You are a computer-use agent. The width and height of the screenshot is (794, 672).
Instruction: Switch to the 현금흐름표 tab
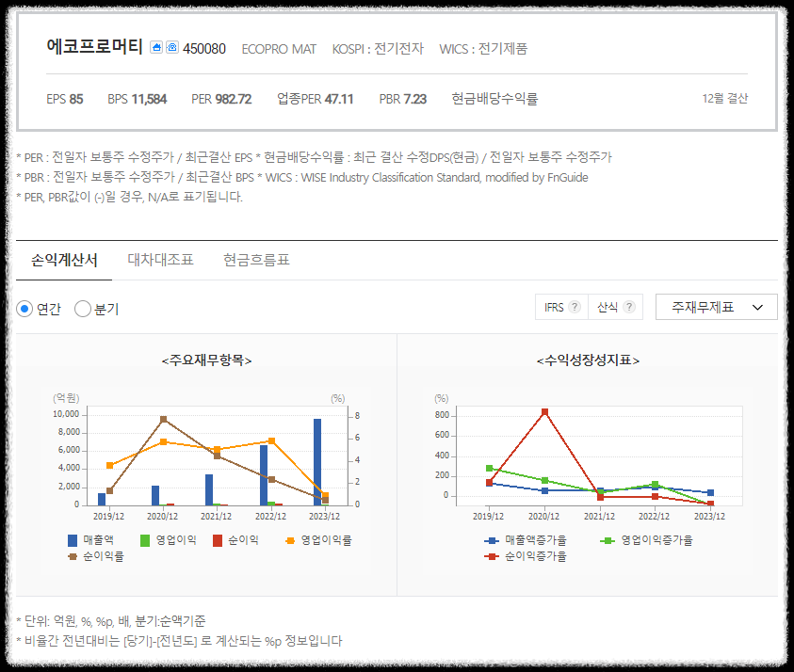[x=257, y=260]
